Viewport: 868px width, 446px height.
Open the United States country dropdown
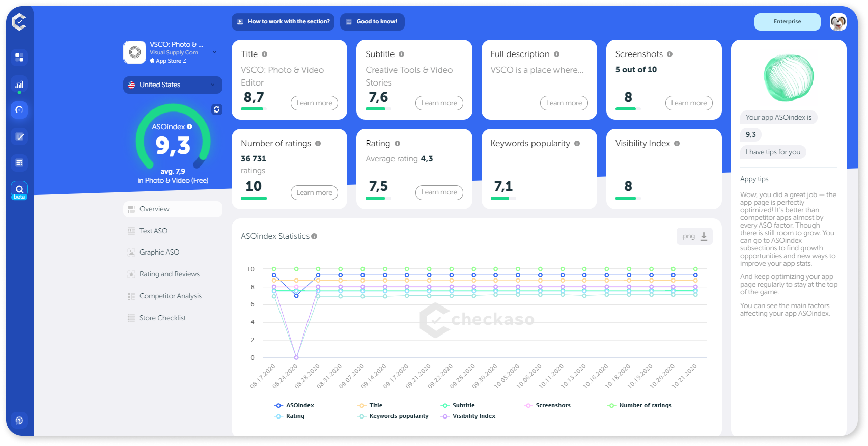pos(173,85)
